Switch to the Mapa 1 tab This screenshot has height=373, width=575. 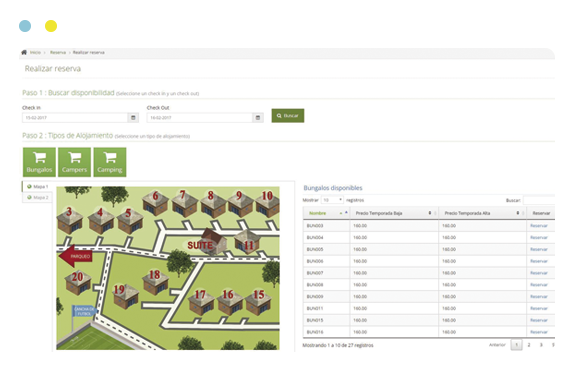pyautogui.click(x=37, y=187)
